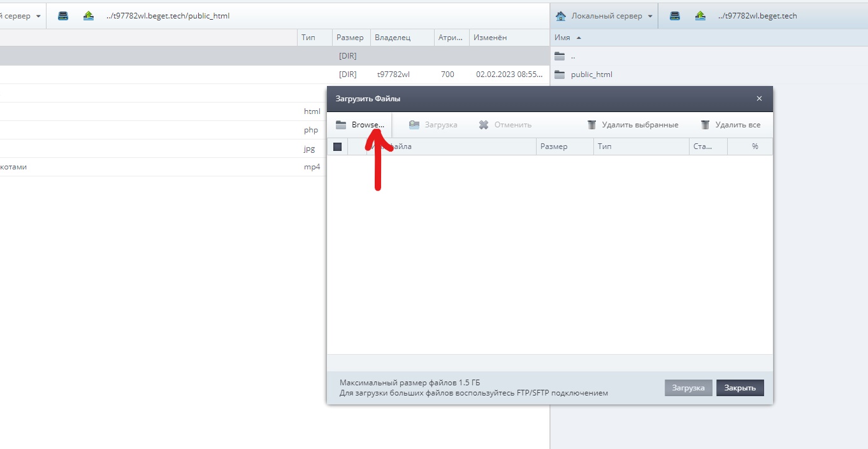Select the public_html folder name
The image size is (868, 449).
click(x=591, y=75)
